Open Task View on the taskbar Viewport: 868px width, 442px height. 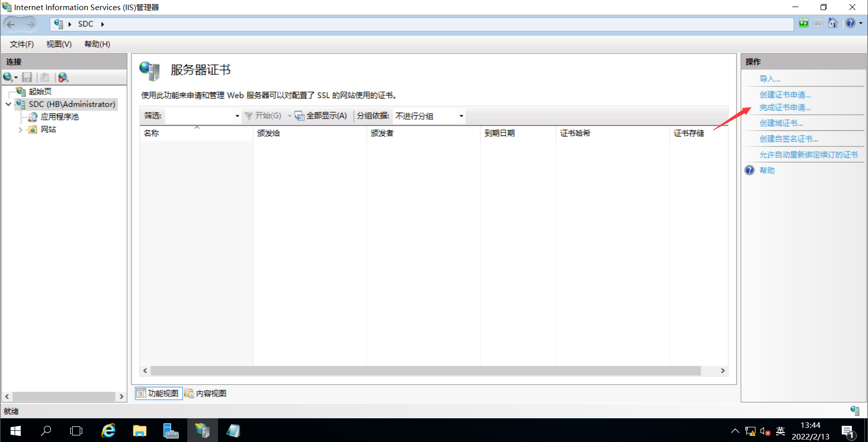click(76, 431)
